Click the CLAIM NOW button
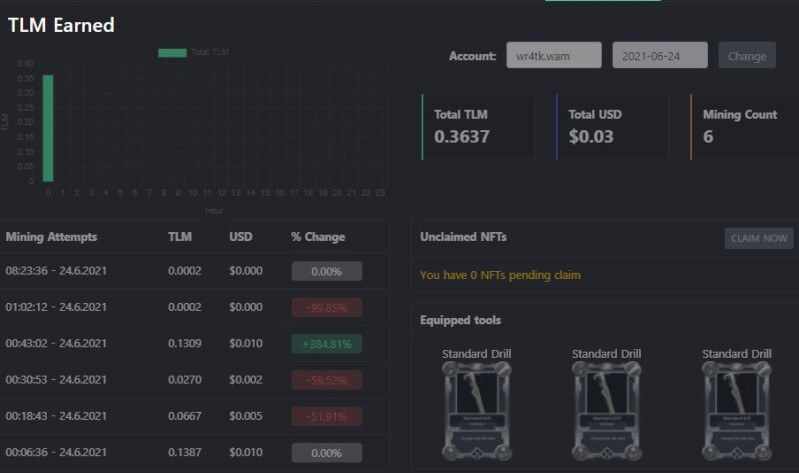 [x=759, y=238]
